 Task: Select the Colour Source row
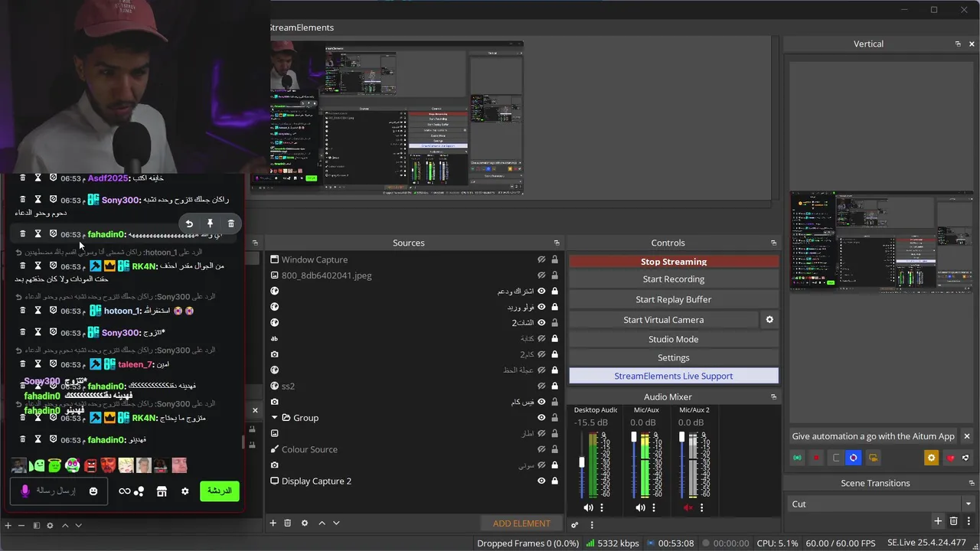pos(415,449)
